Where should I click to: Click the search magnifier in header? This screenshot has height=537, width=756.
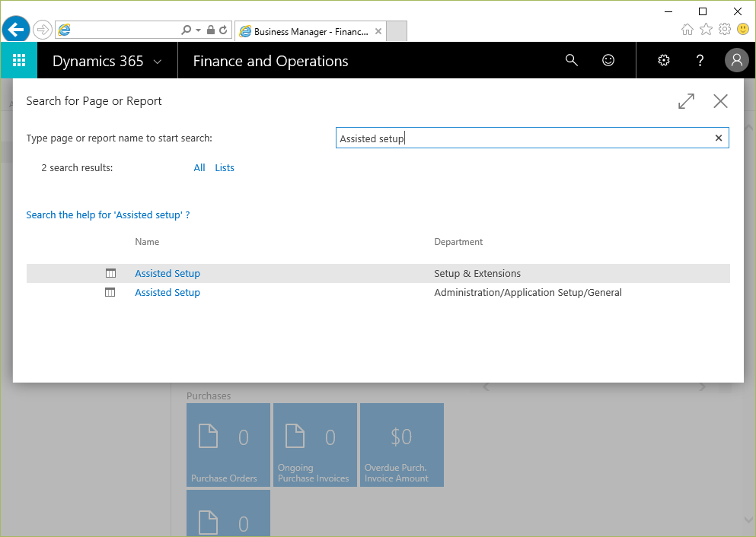(571, 60)
